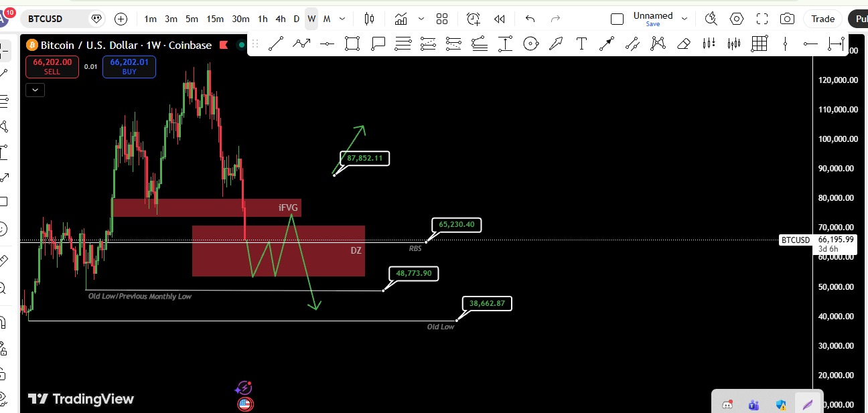The height and width of the screenshot is (413, 868).
Task: Switch to the 4h timeframe
Action: pos(281,19)
